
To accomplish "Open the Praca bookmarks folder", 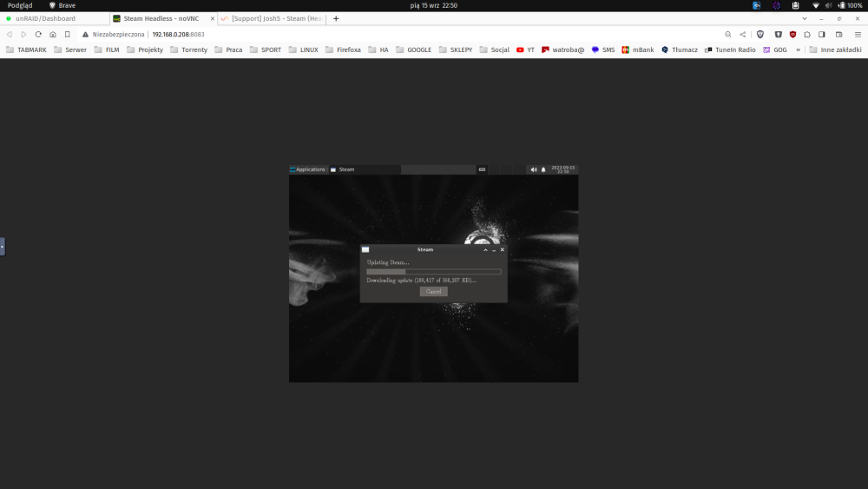I will [228, 50].
